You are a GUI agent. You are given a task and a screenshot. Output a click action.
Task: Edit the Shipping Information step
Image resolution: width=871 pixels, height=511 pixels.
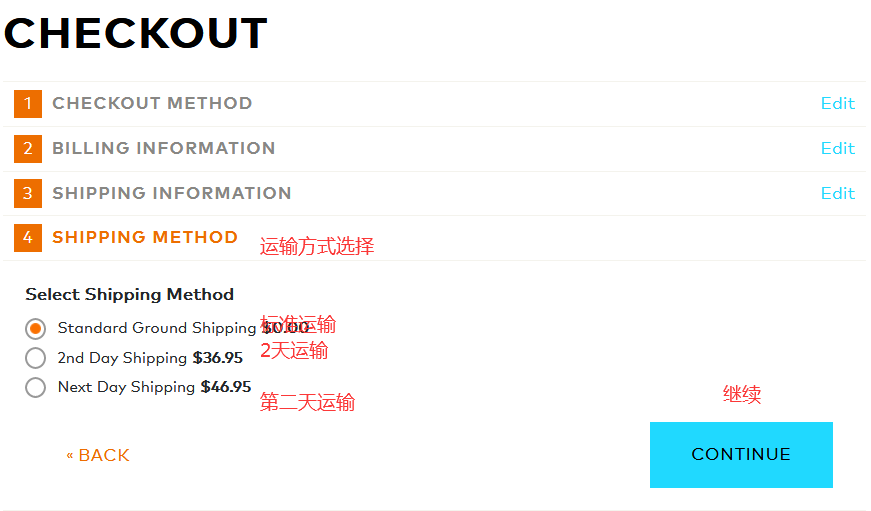click(x=837, y=194)
